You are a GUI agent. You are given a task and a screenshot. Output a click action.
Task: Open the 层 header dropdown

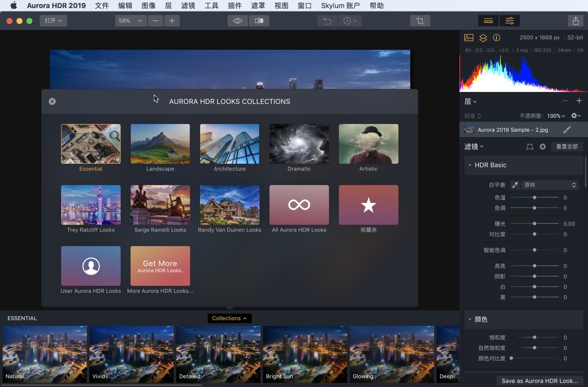470,101
